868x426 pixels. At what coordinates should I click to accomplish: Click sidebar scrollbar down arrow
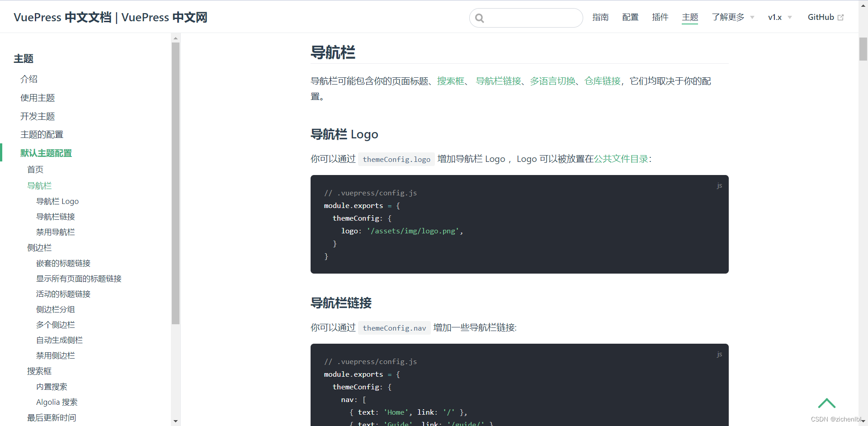[175, 421]
